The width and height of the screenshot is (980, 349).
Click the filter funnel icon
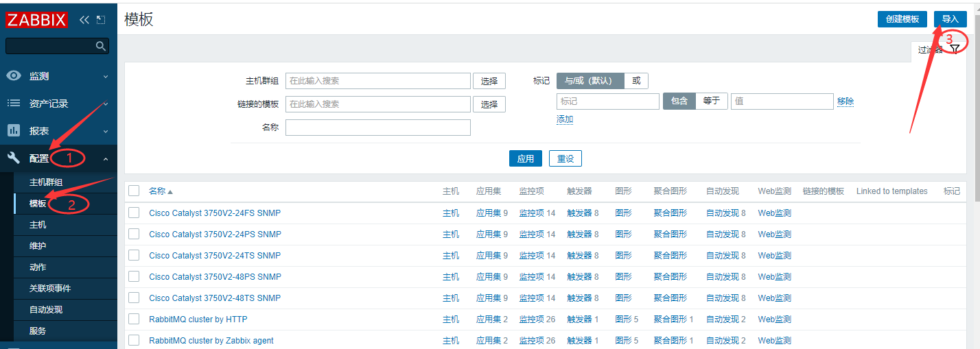click(955, 50)
